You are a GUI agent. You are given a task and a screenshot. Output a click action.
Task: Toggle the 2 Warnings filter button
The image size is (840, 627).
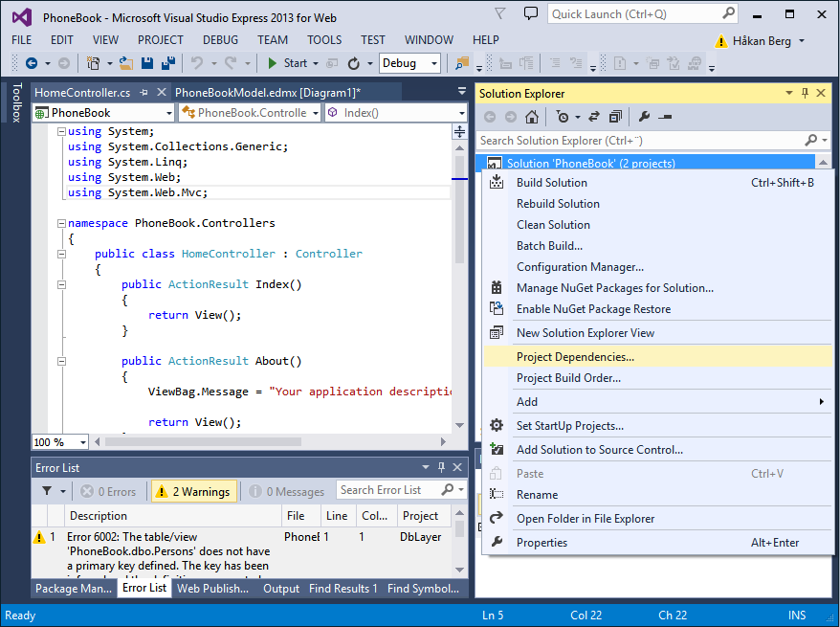click(x=194, y=491)
